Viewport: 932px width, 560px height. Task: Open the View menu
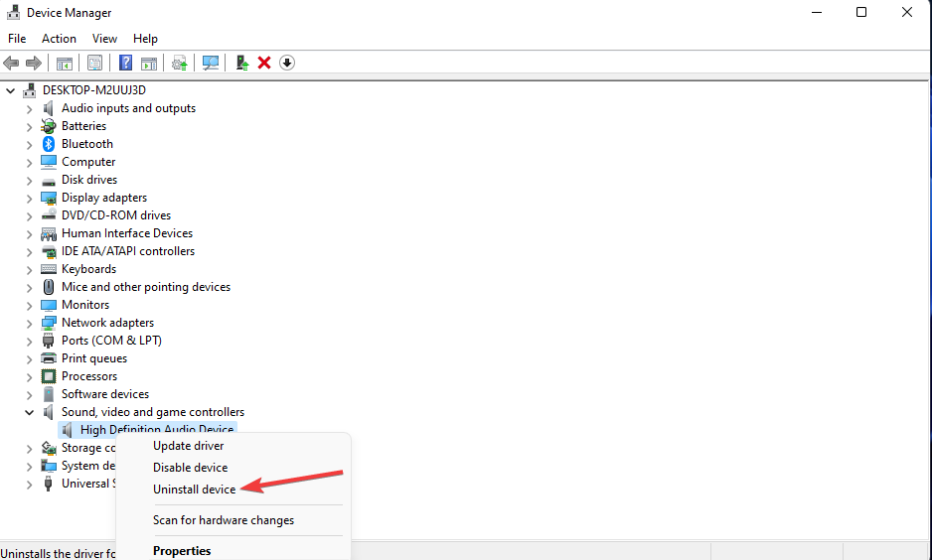[104, 39]
